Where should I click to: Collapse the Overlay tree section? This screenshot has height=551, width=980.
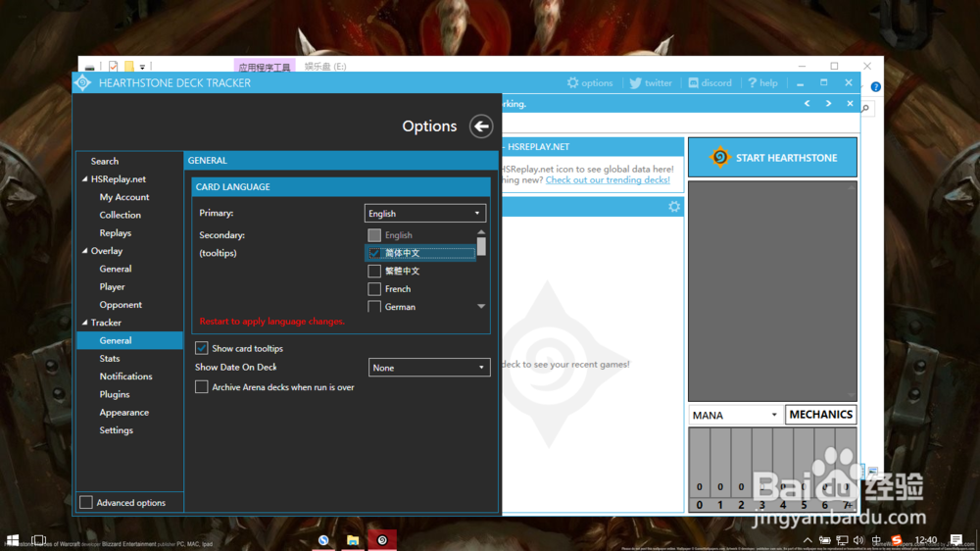85,251
